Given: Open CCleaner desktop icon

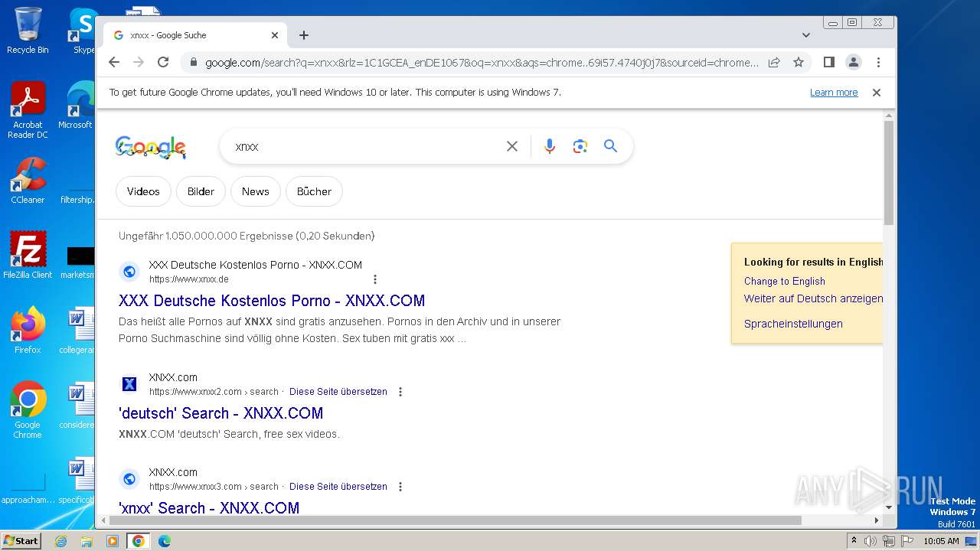Looking at the screenshot, I should coord(28,181).
